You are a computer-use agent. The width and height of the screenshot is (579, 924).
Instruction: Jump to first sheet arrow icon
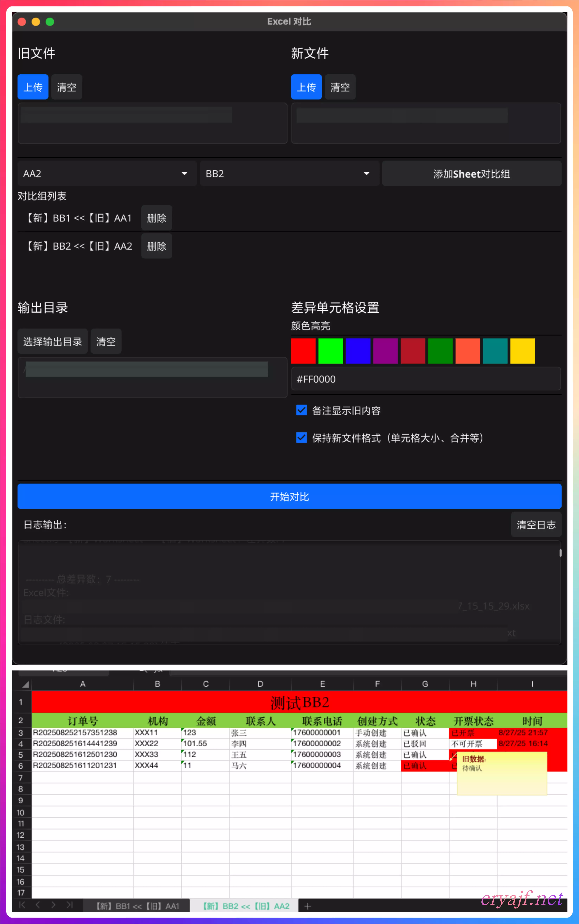click(x=22, y=905)
